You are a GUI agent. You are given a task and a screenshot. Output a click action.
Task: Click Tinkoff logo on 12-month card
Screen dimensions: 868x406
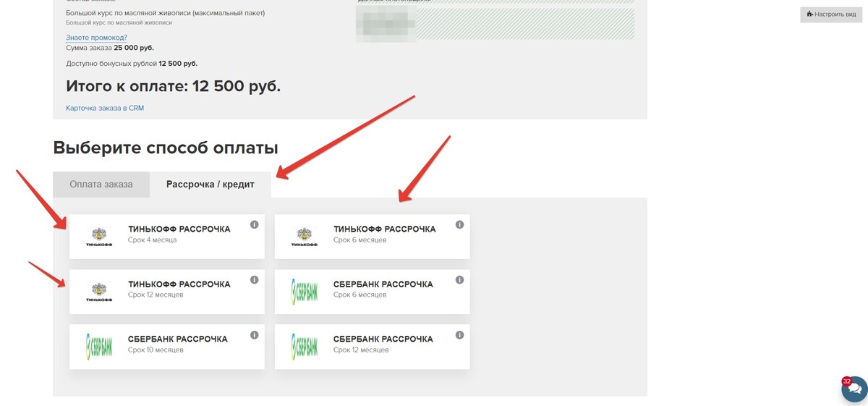[x=99, y=292]
